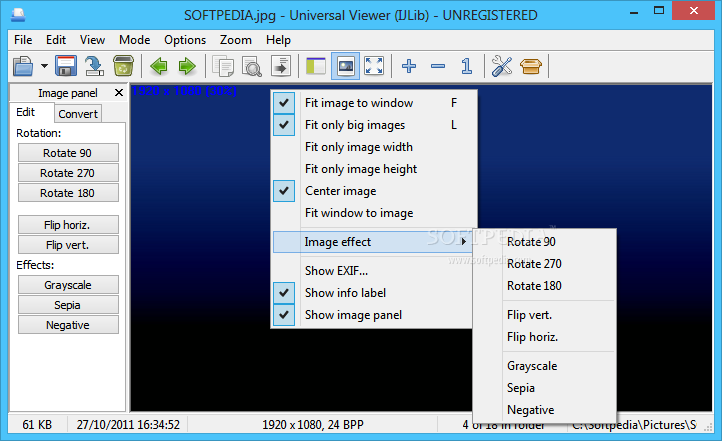Click the zoom out minus icon
Image resolution: width=722 pixels, height=441 pixels.
click(x=438, y=66)
